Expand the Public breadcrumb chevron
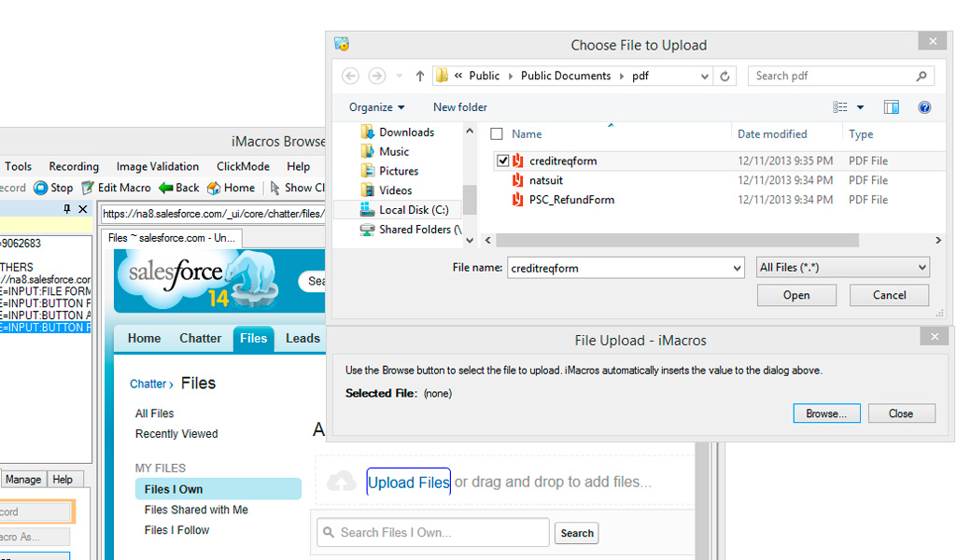The width and height of the screenshot is (971, 560). (x=511, y=77)
